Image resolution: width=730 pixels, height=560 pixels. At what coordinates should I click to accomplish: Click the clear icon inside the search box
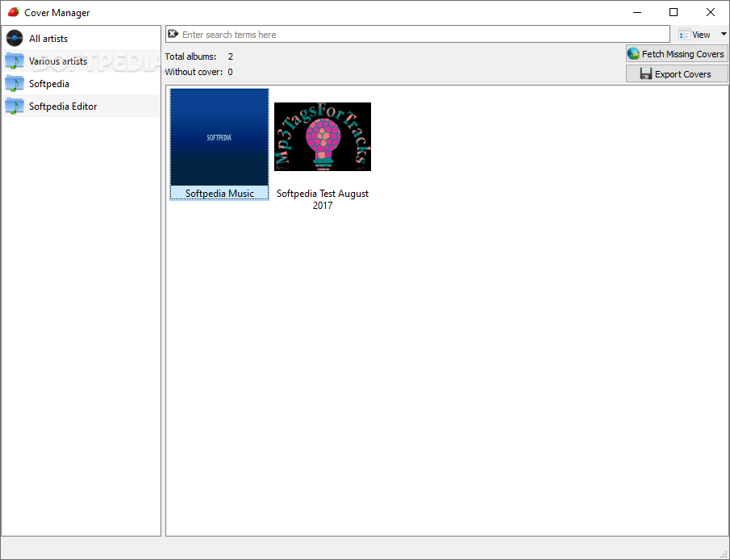pos(173,33)
